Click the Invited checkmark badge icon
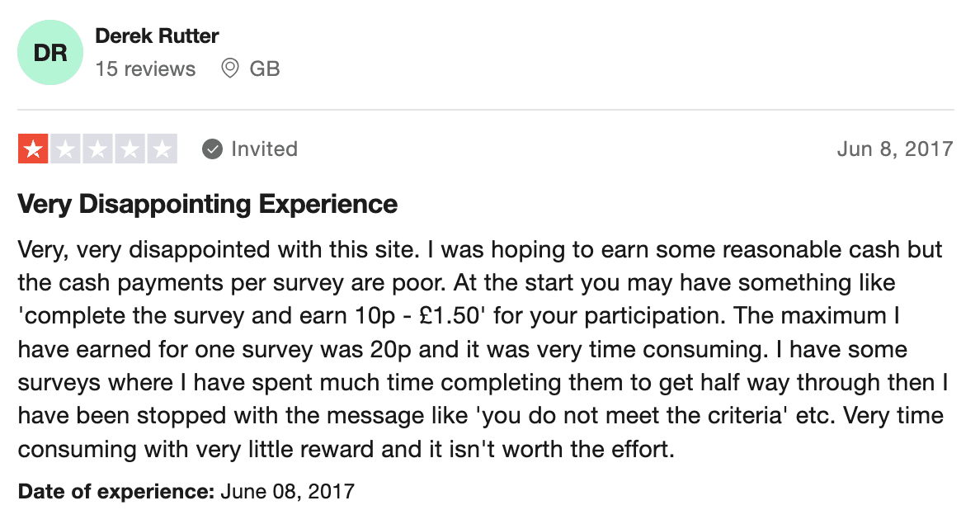This screenshot has width=980, height=510. [213, 149]
